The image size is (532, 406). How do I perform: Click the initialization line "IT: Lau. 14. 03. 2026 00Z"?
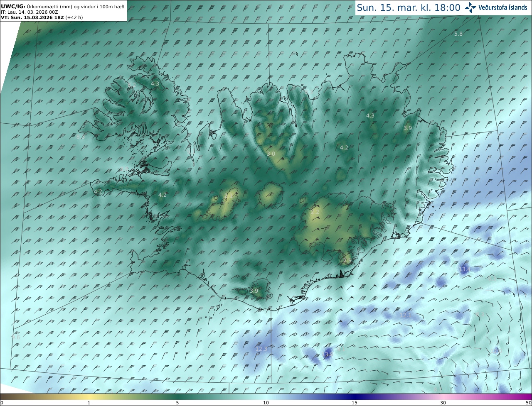pos(29,12)
